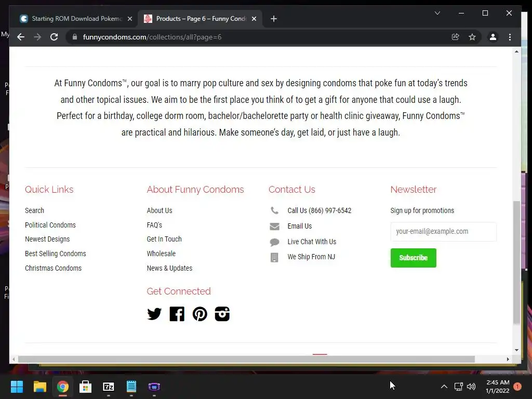
Task: Click the horizontal scroll left arrow
Action: [x=14, y=359]
